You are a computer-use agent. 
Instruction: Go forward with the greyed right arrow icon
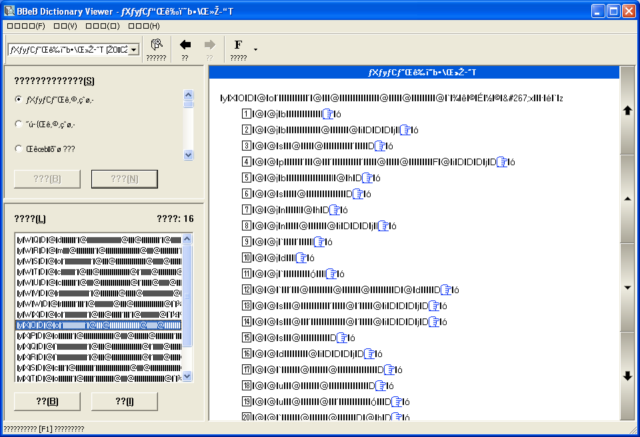click(x=210, y=44)
